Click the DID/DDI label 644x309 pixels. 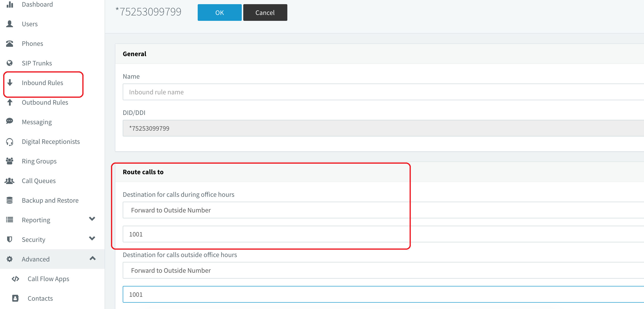[134, 112]
